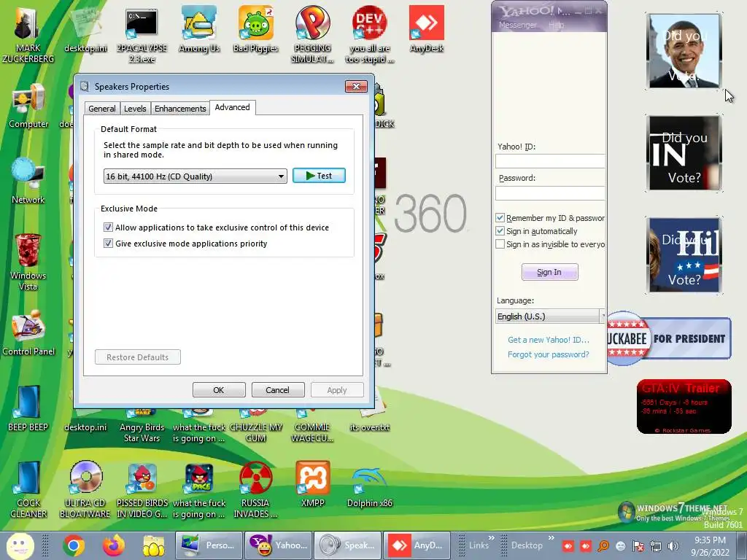Viewport: 747px width, 560px height.
Task: Select the Control Panel desktop icon
Action: pyautogui.click(x=28, y=332)
